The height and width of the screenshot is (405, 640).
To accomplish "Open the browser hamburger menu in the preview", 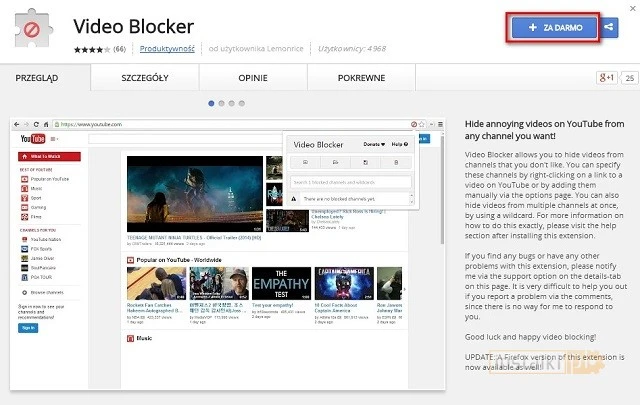I will coord(440,124).
